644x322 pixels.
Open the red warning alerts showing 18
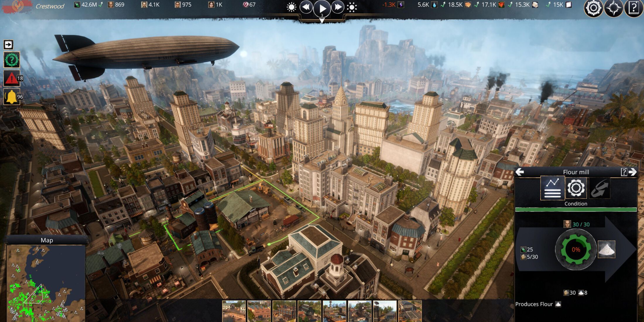(x=12, y=78)
